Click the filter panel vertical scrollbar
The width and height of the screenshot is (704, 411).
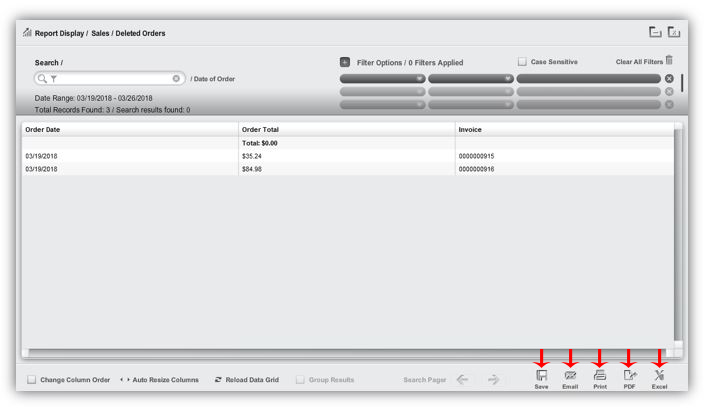click(x=682, y=83)
